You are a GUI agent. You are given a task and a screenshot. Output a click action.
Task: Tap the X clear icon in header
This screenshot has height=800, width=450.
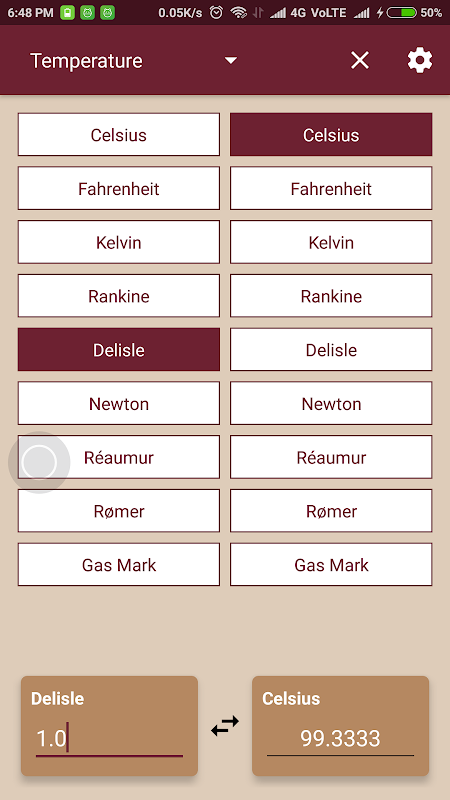[x=360, y=61]
